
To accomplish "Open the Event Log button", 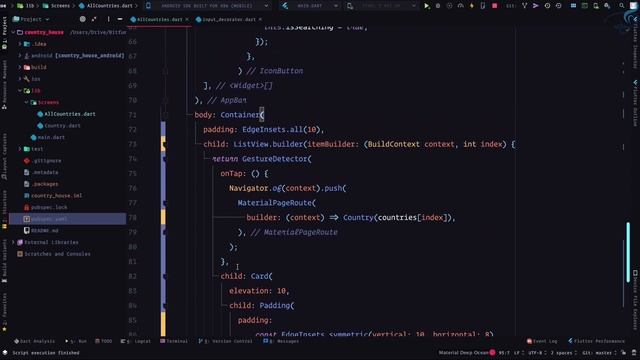I will [542, 341].
